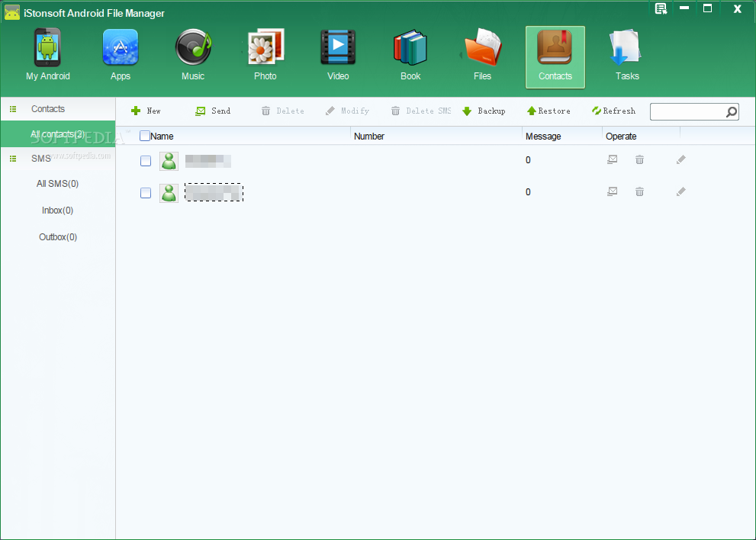This screenshot has height=540, width=756.
Task: Open the Book section
Action: tap(410, 56)
